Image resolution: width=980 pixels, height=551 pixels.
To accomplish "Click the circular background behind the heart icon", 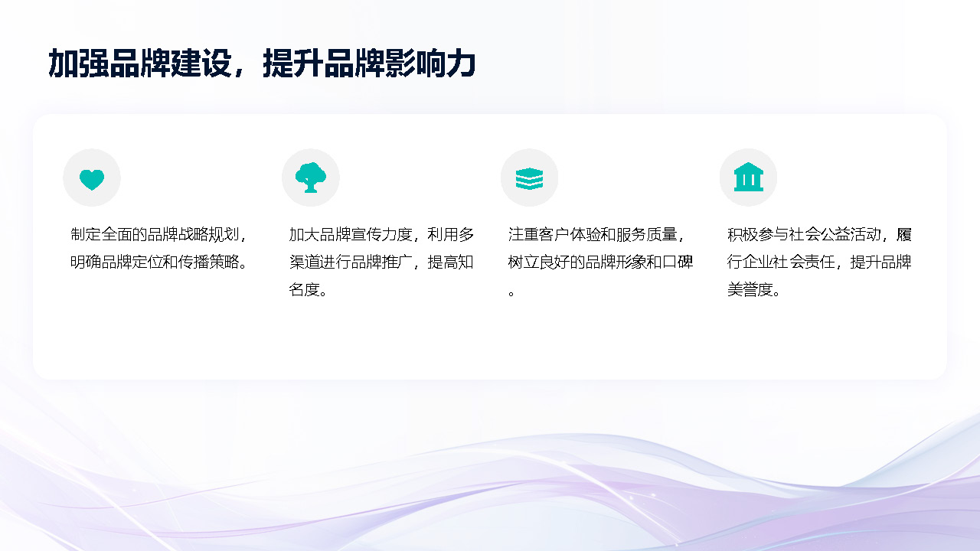I will [92, 177].
